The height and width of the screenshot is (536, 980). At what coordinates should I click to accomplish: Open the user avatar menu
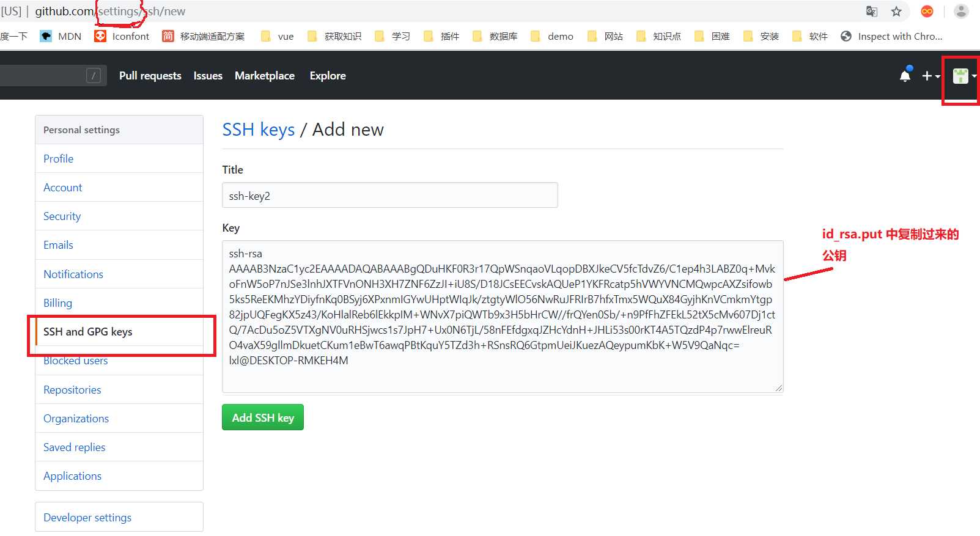tap(964, 76)
